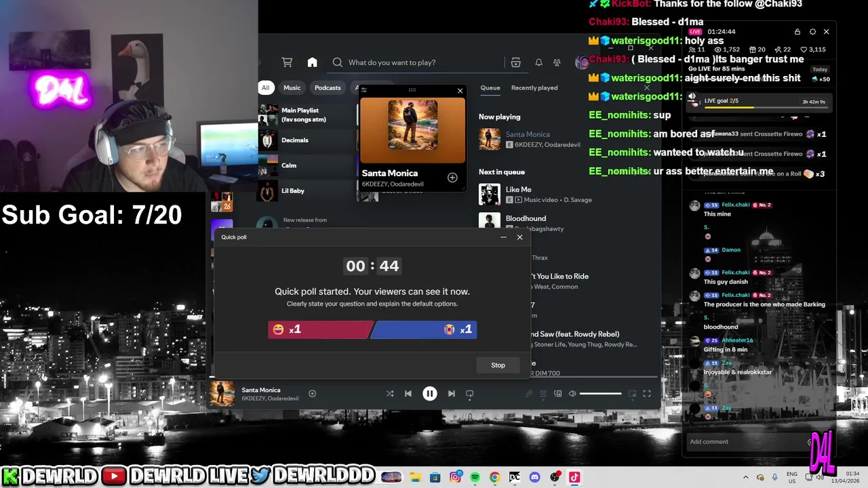Go to Spotify Home
Screen dimensions: 868x488
point(312,62)
